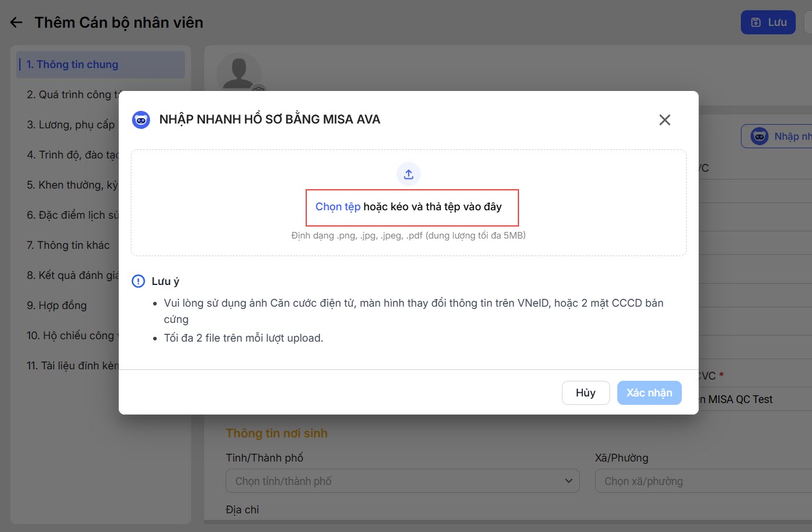This screenshot has width=812, height=532.
Task: Select the Thông tin chung section
Action: [x=72, y=64]
